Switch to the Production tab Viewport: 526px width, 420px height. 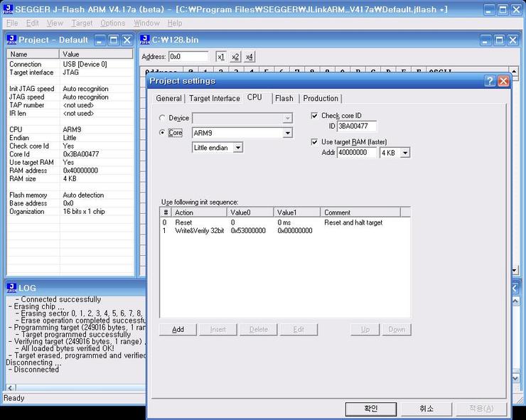[x=321, y=98]
